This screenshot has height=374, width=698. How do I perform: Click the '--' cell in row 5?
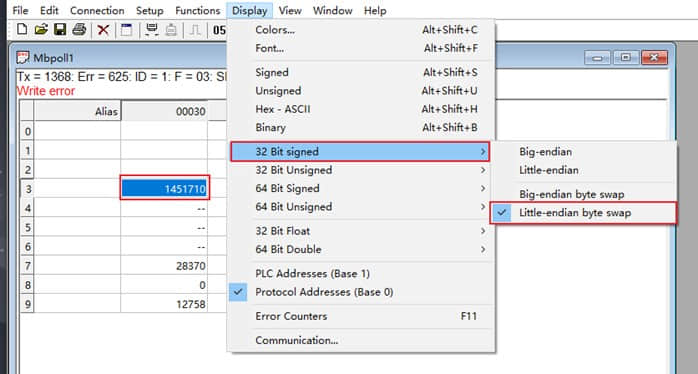pos(164,227)
